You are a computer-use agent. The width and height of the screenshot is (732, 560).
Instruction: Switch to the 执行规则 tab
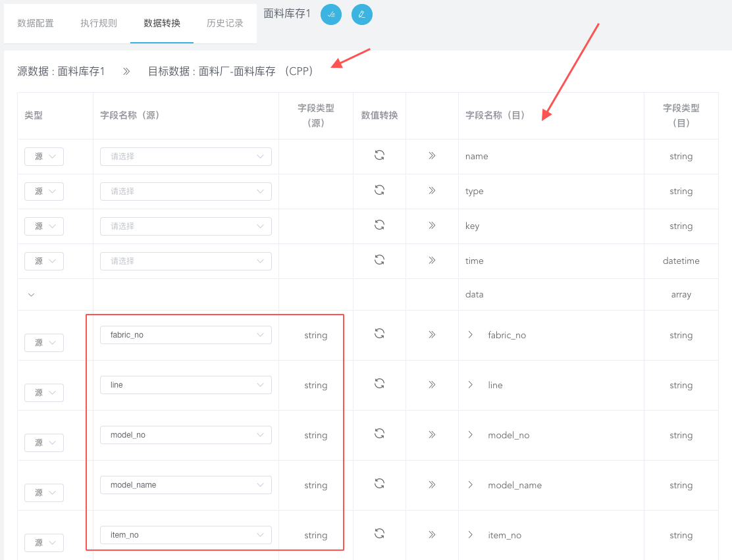click(x=99, y=23)
